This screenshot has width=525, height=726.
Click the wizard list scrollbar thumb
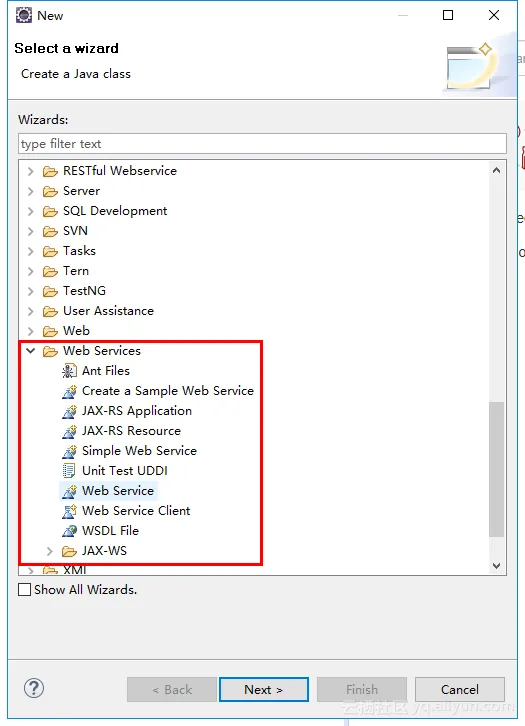pyautogui.click(x=496, y=469)
